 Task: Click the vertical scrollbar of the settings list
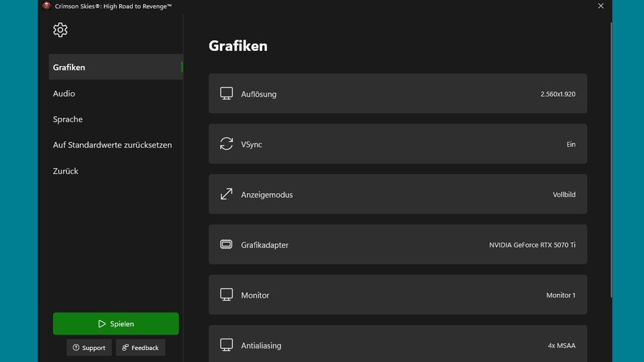[611, 160]
